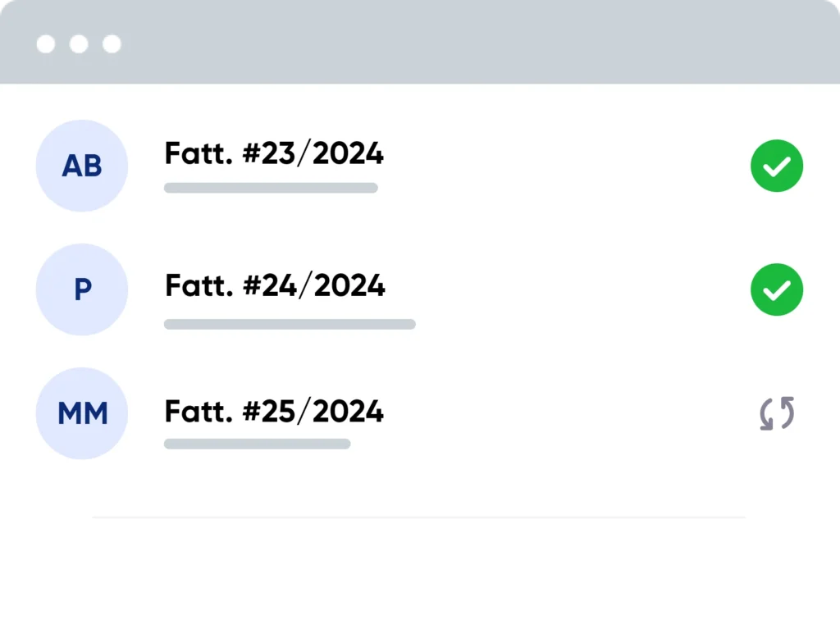Click green checkmark for Fatt. #23/2024
The width and height of the screenshot is (840, 638).
click(776, 166)
